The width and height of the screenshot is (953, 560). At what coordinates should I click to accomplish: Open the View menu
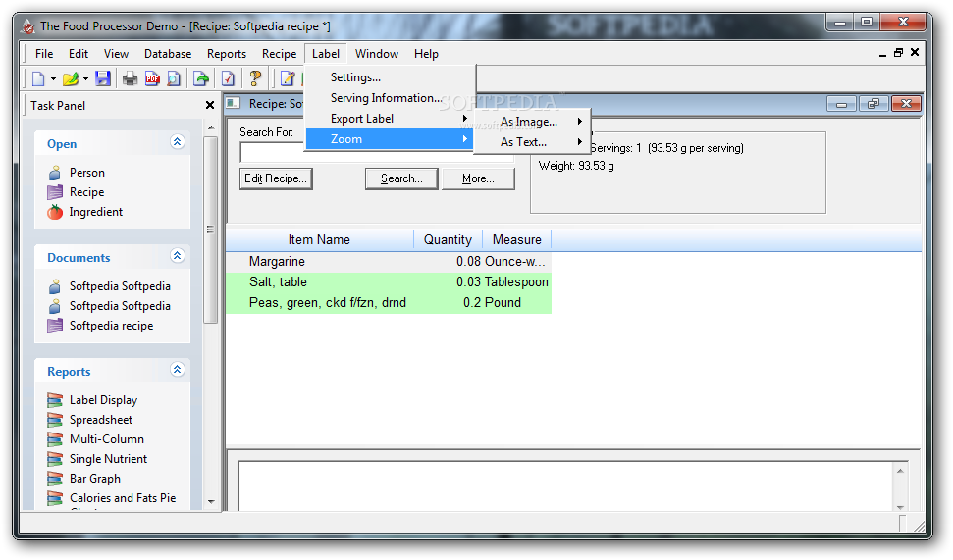pos(116,53)
